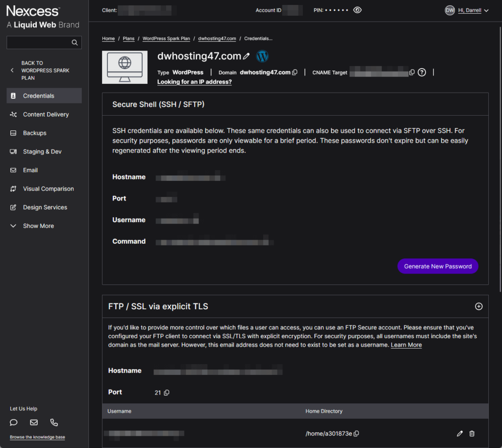Screen dimensions: 502x448
Task: Copy home directory /home/a301873e
Action: click(x=356, y=434)
